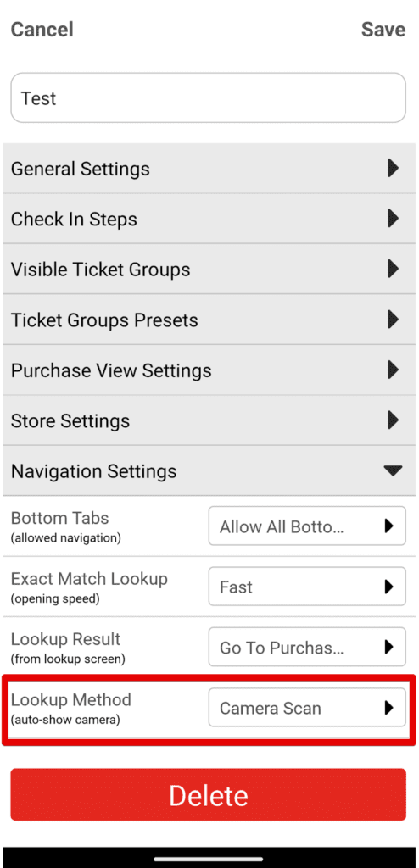Open the General Settings section
The height and width of the screenshot is (868, 419).
[x=209, y=169]
